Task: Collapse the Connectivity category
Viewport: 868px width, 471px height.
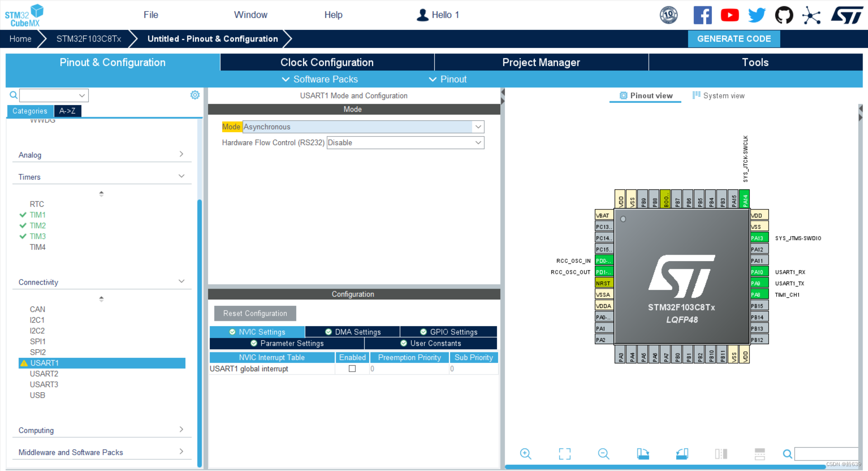Action: point(101,282)
